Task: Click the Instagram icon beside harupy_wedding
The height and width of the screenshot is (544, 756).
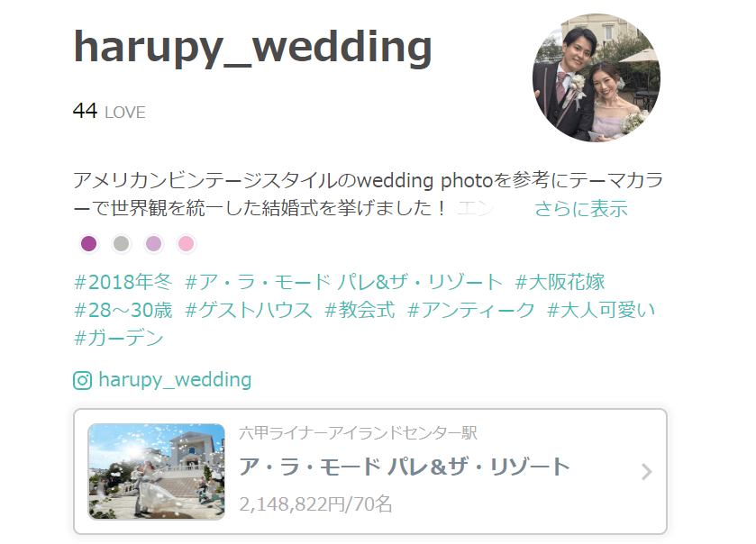Action: pos(82,380)
